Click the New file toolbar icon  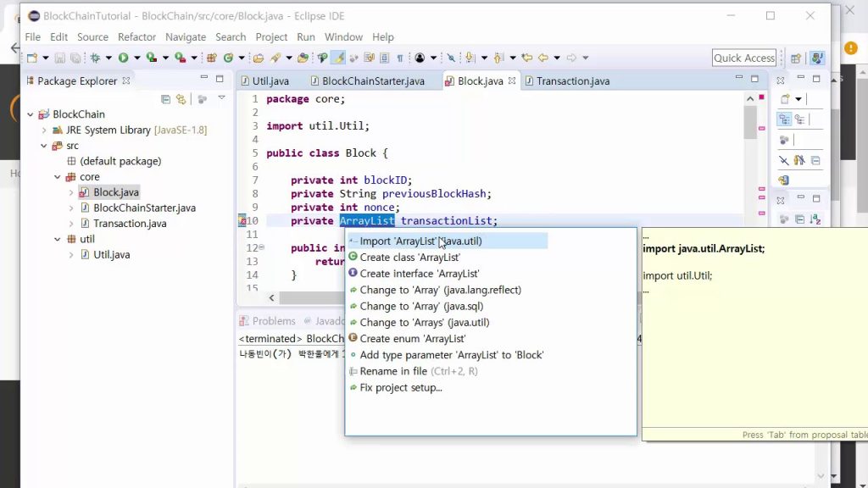pos(32,58)
